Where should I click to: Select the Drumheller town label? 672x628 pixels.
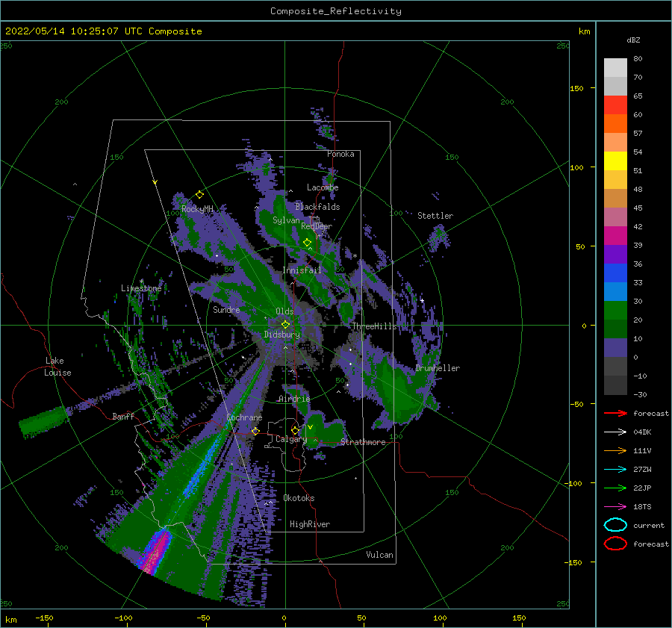click(x=438, y=368)
